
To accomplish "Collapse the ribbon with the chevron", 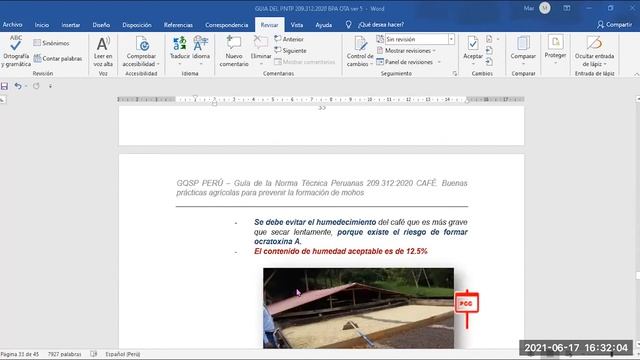I will click(x=636, y=74).
